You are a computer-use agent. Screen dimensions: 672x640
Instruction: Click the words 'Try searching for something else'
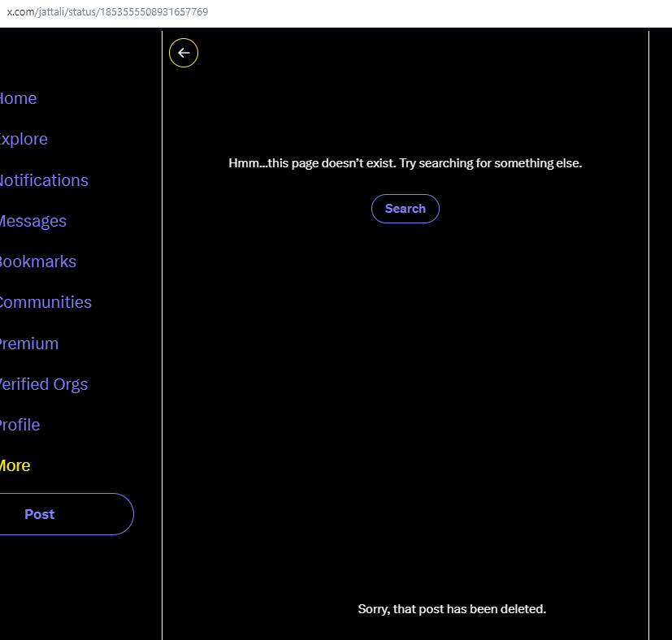[x=491, y=163]
